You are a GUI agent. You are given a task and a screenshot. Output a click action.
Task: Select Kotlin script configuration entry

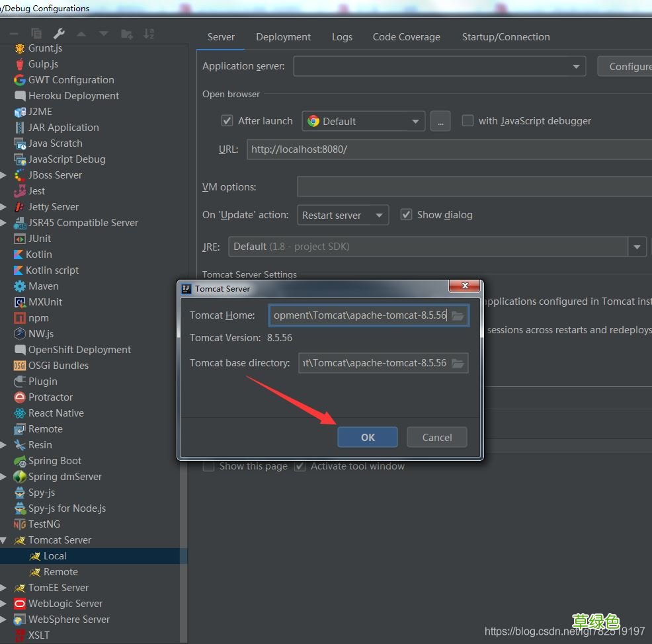pos(52,270)
